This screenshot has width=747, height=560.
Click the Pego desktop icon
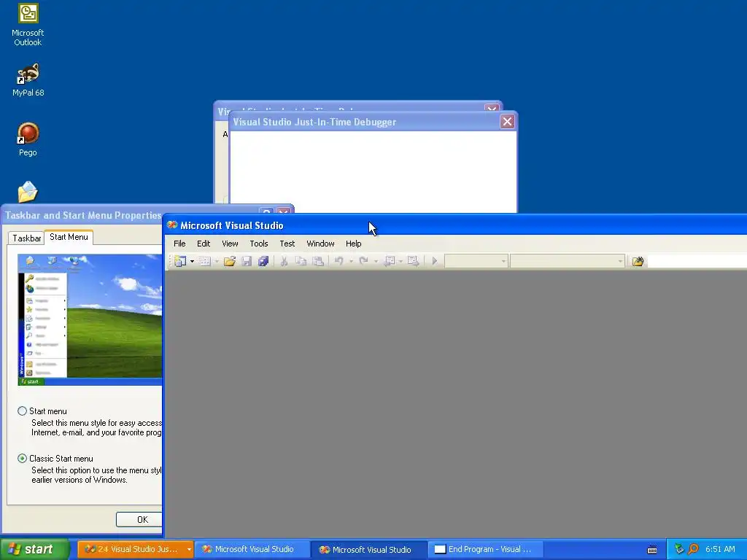(28, 139)
